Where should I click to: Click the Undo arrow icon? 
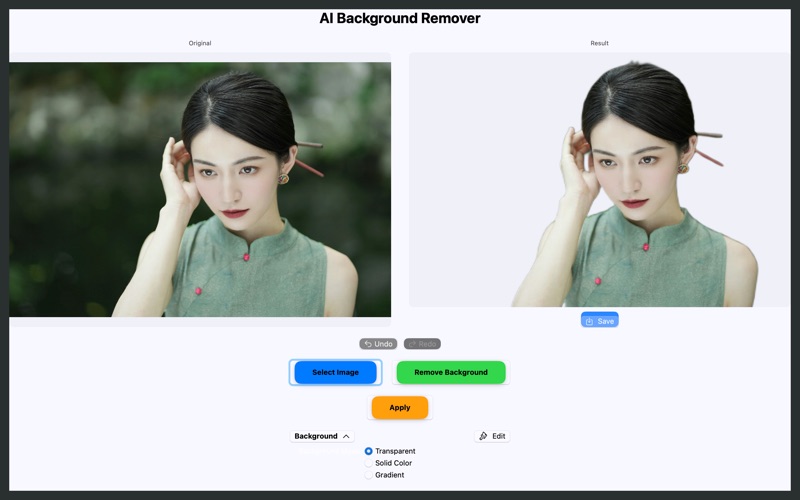click(x=368, y=344)
